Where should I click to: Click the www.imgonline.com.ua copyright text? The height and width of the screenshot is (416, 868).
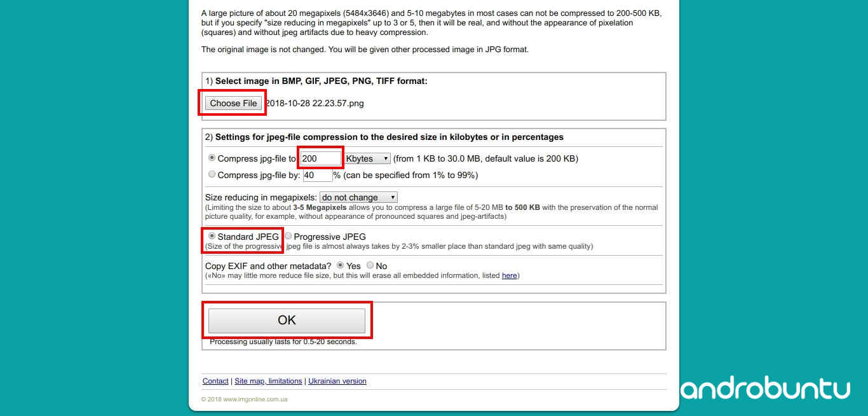[x=244, y=399]
